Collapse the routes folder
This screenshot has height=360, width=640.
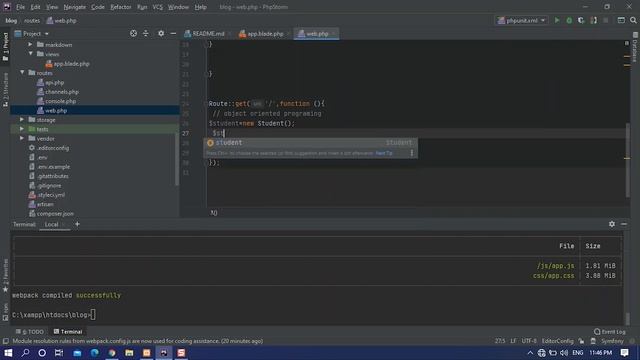click(22, 73)
